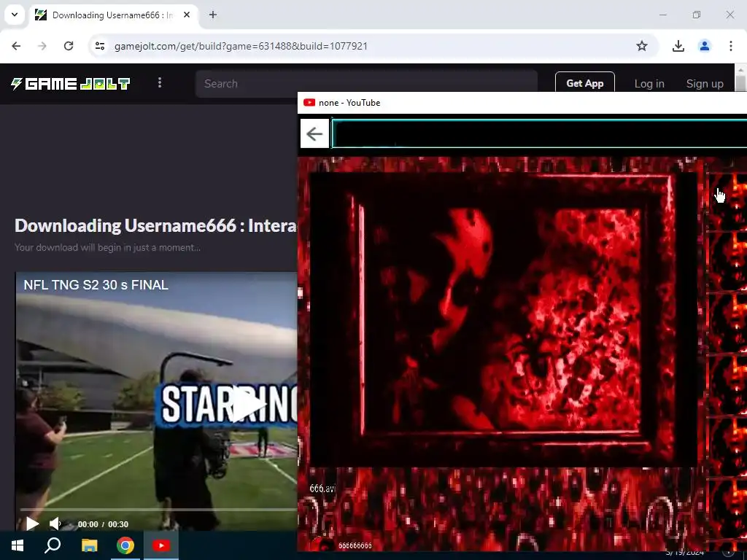The image size is (747, 560).
Task: Click the Game Jolt logo
Action: [71, 84]
